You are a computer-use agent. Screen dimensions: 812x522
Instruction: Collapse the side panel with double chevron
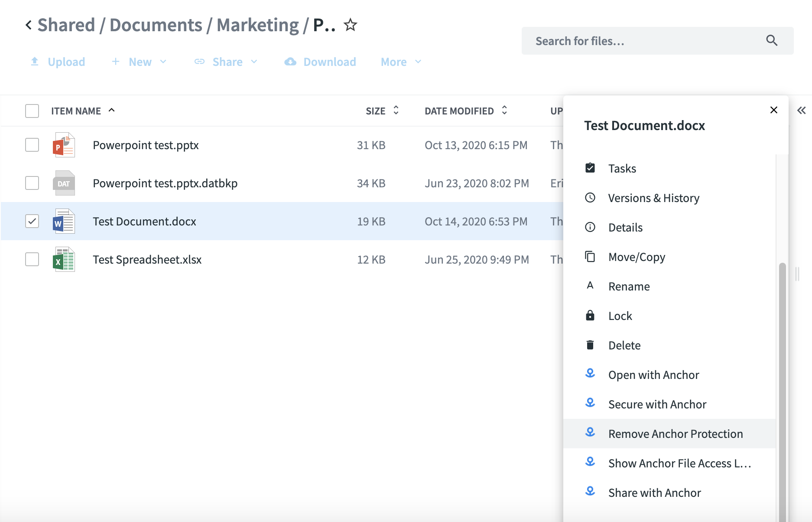point(801,111)
